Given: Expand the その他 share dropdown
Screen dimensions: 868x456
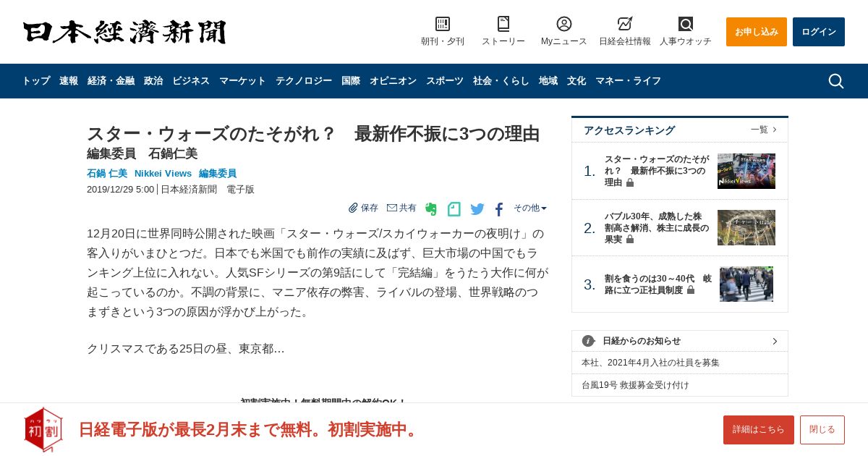Looking at the screenshot, I should [530, 208].
